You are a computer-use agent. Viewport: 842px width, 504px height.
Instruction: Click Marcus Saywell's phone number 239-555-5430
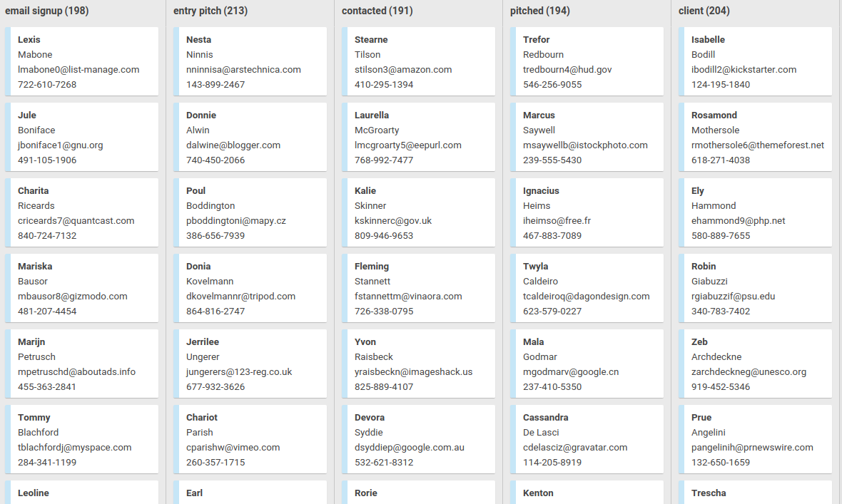click(x=552, y=160)
